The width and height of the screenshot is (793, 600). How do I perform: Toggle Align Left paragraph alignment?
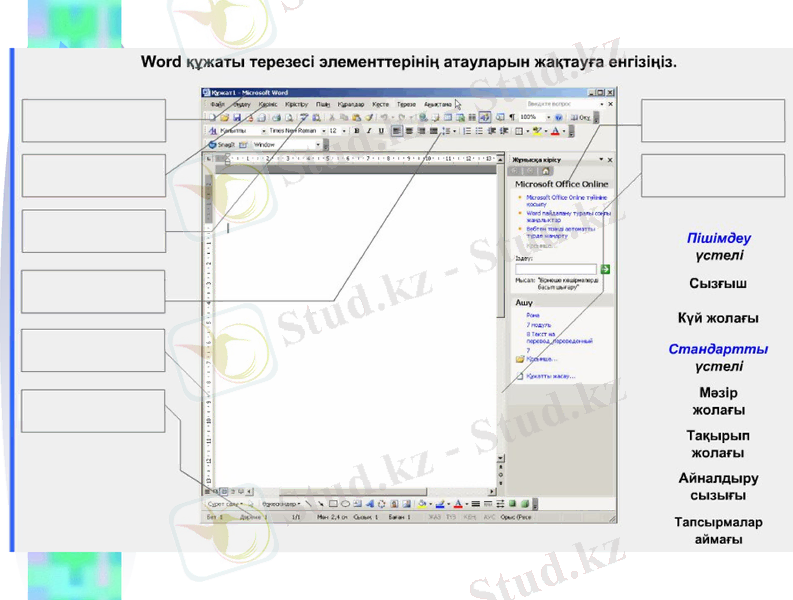tap(397, 131)
